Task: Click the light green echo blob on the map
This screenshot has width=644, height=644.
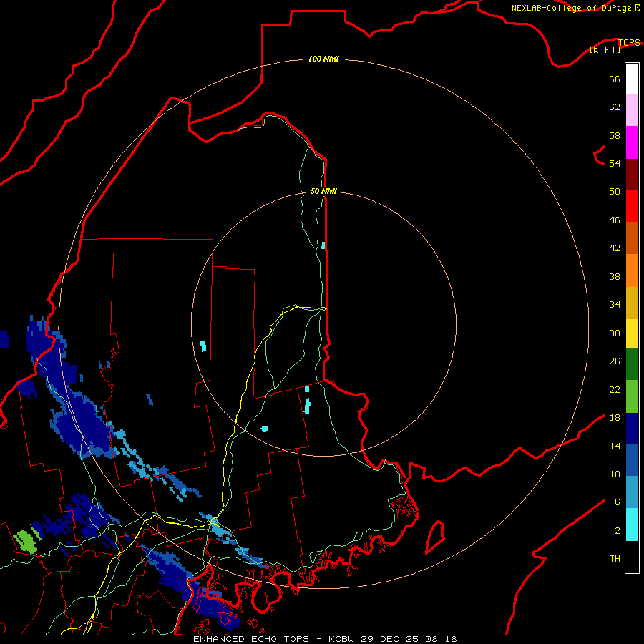Action: [26, 542]
